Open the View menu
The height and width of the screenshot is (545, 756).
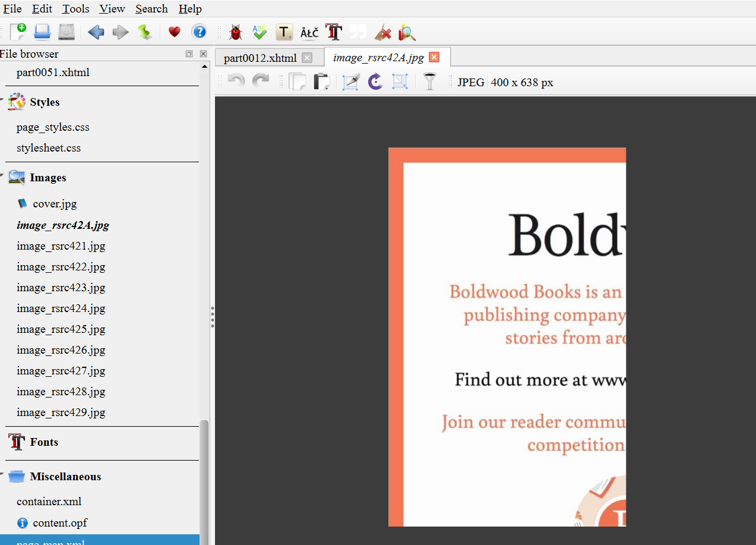112,8
